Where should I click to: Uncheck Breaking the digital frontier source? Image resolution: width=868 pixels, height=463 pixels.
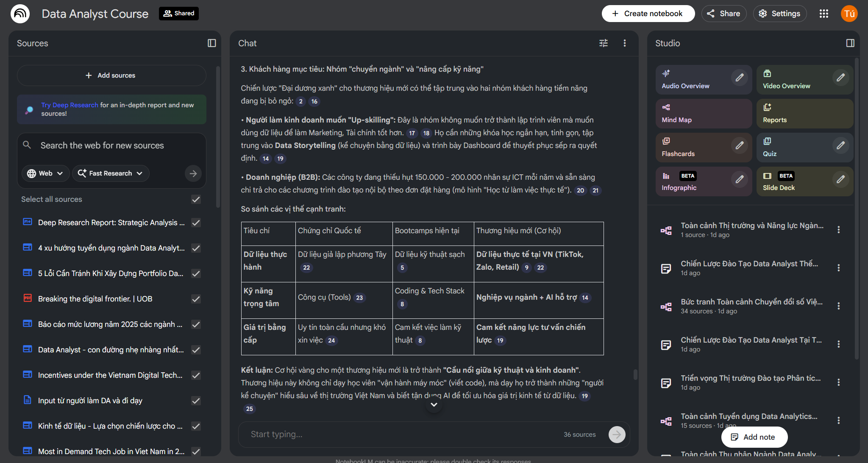click(196, 299)
